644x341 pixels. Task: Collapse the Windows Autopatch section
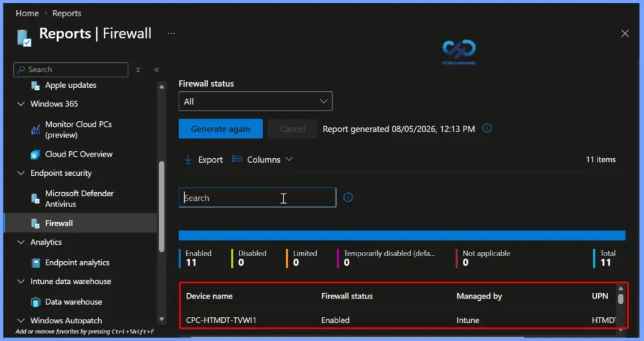click(x=21, y=320)
